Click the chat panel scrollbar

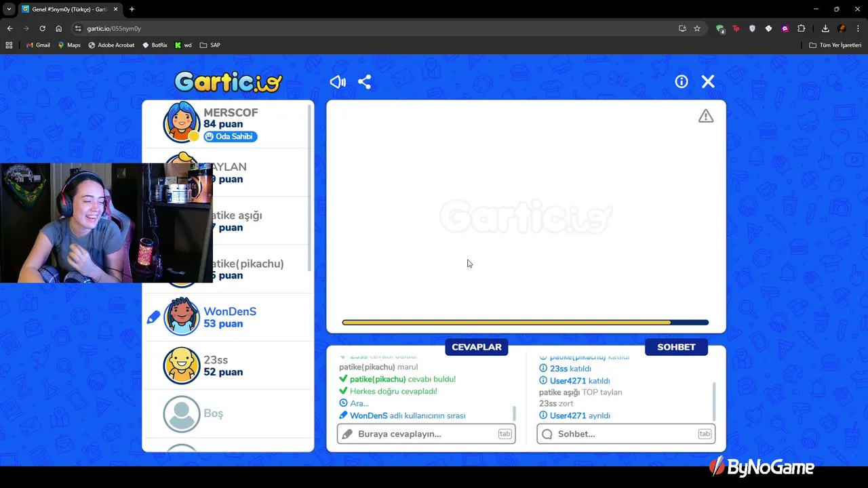(713, 401)
